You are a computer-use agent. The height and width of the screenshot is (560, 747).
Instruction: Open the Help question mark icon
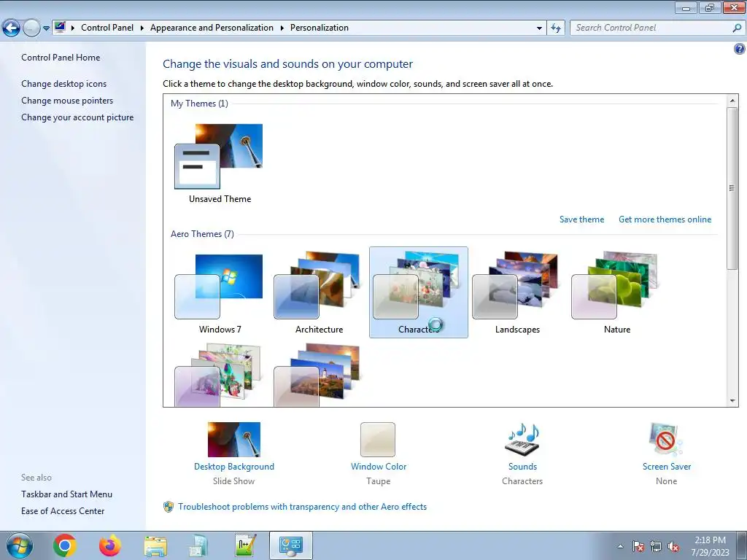click(740, 49)
